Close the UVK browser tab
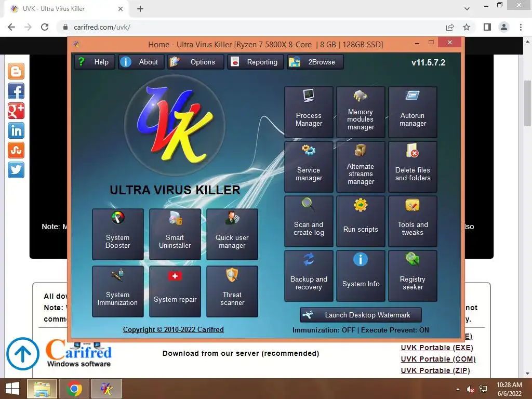Viewport: 532px width, 399px height. click(121, 9)
